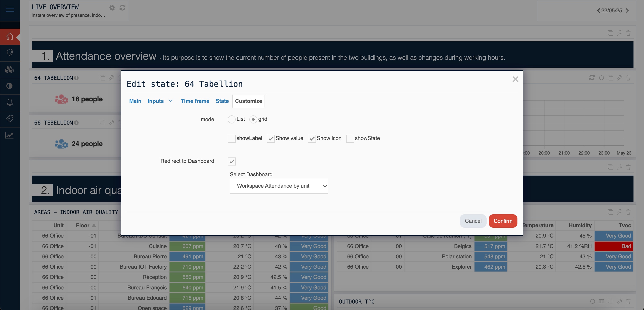Select the List mode radio button
This screenshot has width=644, height=310.
pyautogui.click(x=231, y=119)
